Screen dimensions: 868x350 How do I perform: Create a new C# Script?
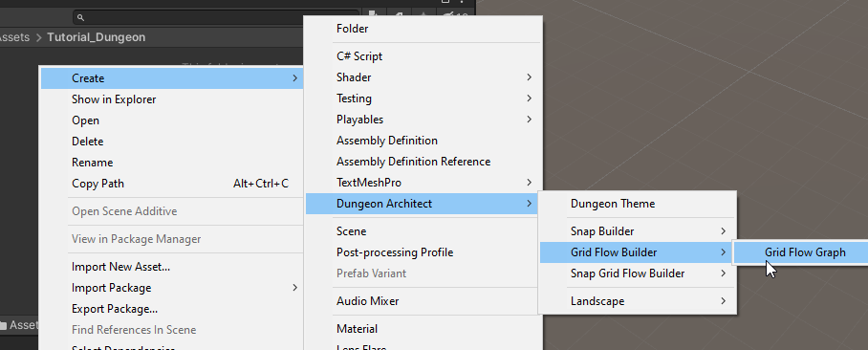[423, 55]
